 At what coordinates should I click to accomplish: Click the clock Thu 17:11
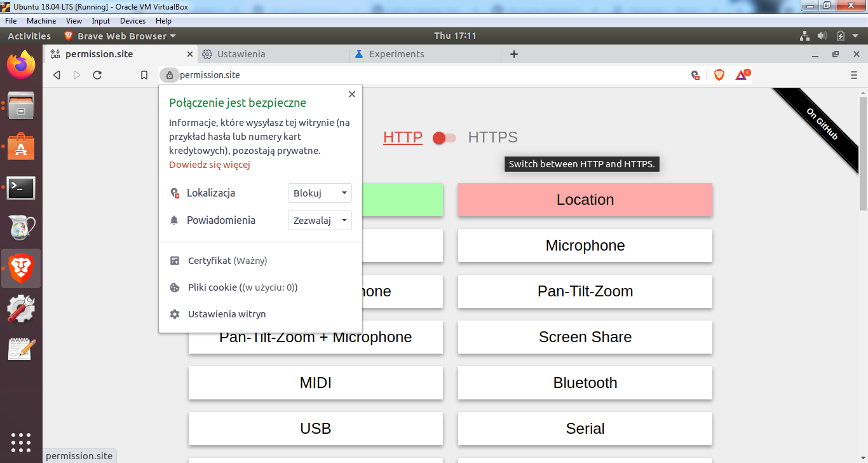coord(455,36)
